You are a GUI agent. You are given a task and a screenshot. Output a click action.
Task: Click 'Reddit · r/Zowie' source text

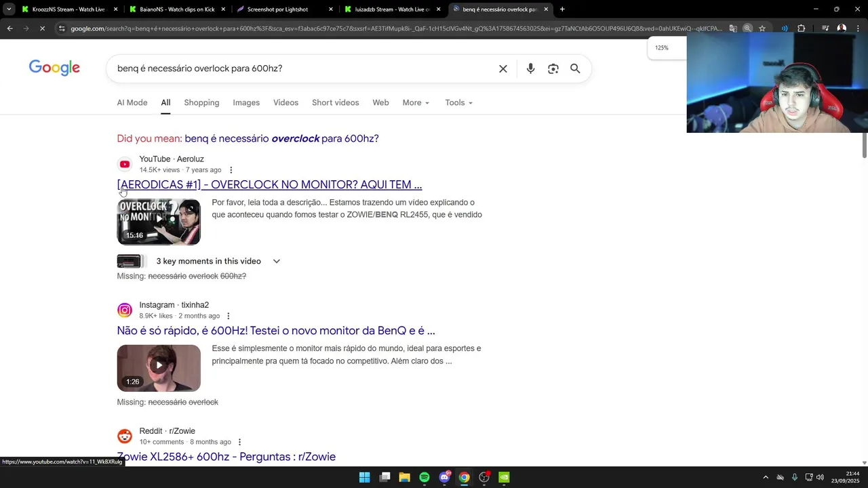click(x=167, y=431)
